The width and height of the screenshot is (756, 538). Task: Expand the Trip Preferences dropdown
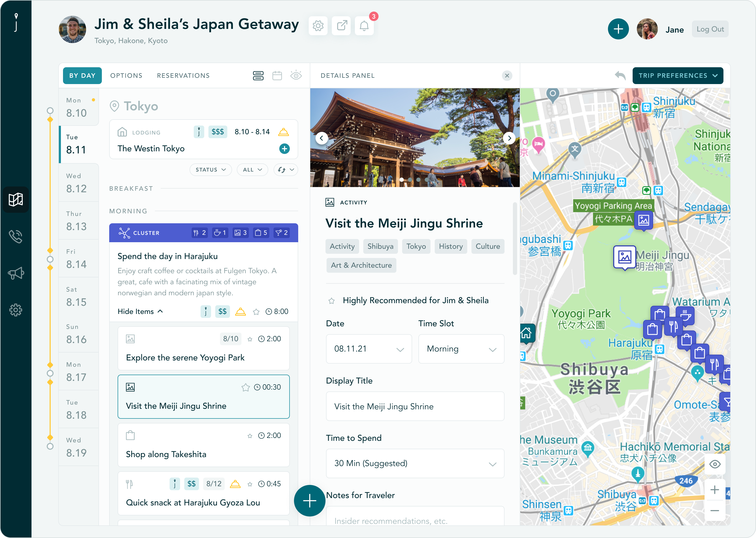(678, 76)
